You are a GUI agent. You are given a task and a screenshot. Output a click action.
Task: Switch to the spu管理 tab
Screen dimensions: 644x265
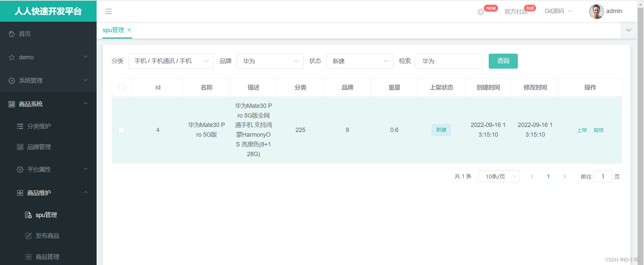coord(113,30)
